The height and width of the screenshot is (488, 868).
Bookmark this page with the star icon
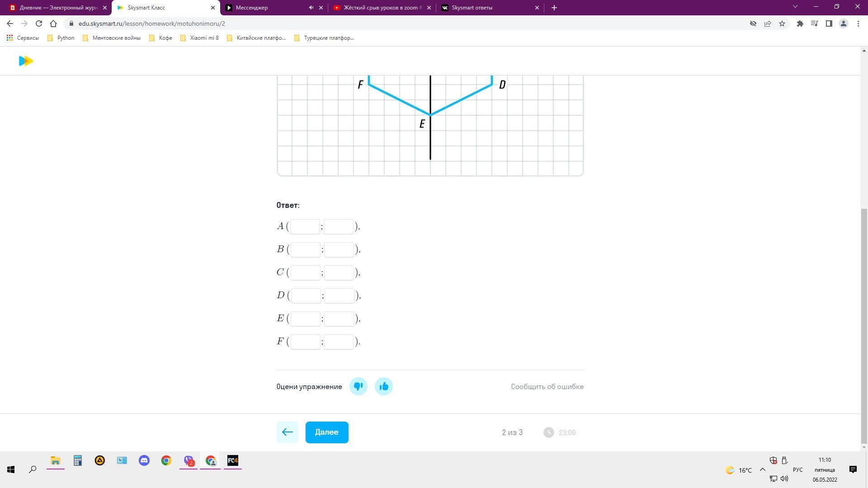(x=782, y=23)
